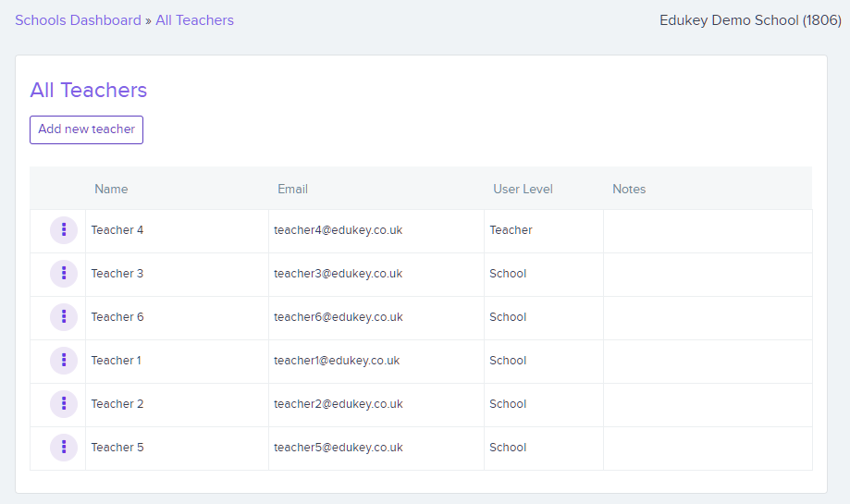The height and width of the screenshot is (504, 850).
Task: Select the Name column header
Action: click(x=111, y=190)
